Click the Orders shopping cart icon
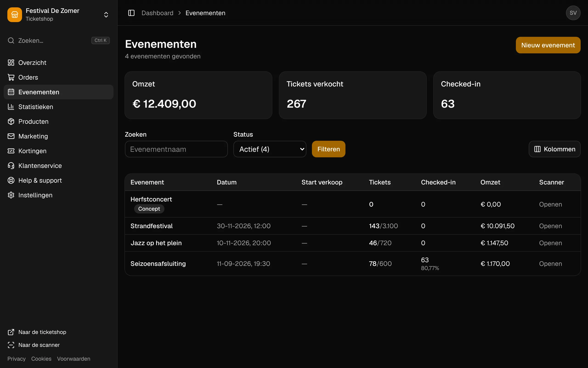The width and height of the screenshot is (588, 368). (x=11, y=77)
